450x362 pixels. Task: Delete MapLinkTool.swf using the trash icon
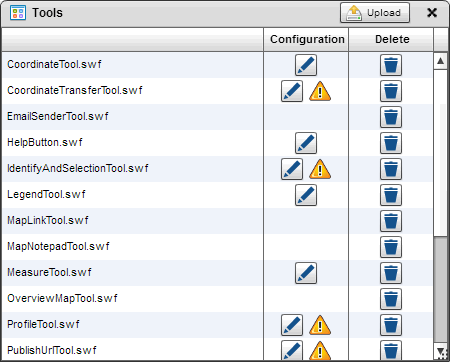click(x=391, y=221)
